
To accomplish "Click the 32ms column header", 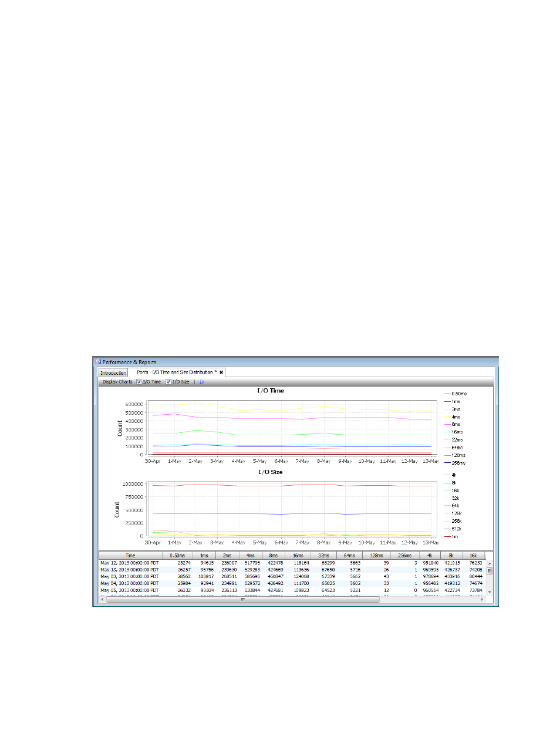I will pos(323,555).
